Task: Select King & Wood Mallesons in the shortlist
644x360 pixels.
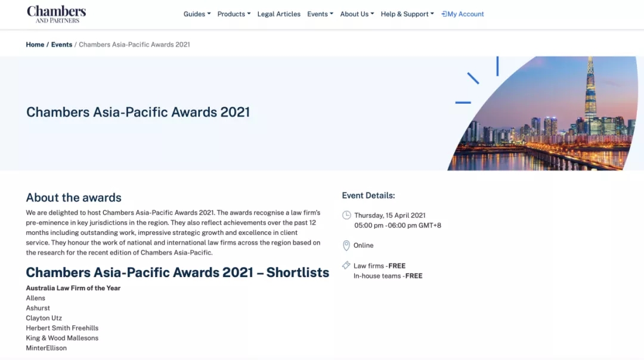Action: tap(62, 338)
